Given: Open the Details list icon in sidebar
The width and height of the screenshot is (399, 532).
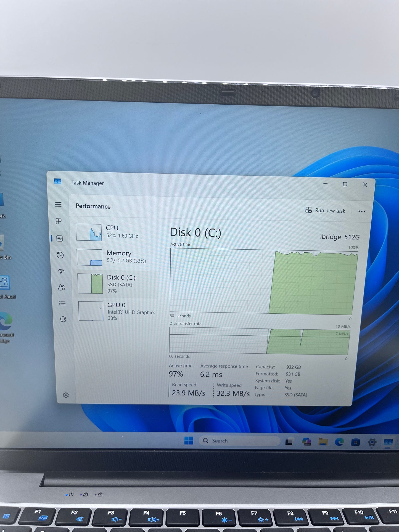Looking at the screenshot, I should coord(62,303).
